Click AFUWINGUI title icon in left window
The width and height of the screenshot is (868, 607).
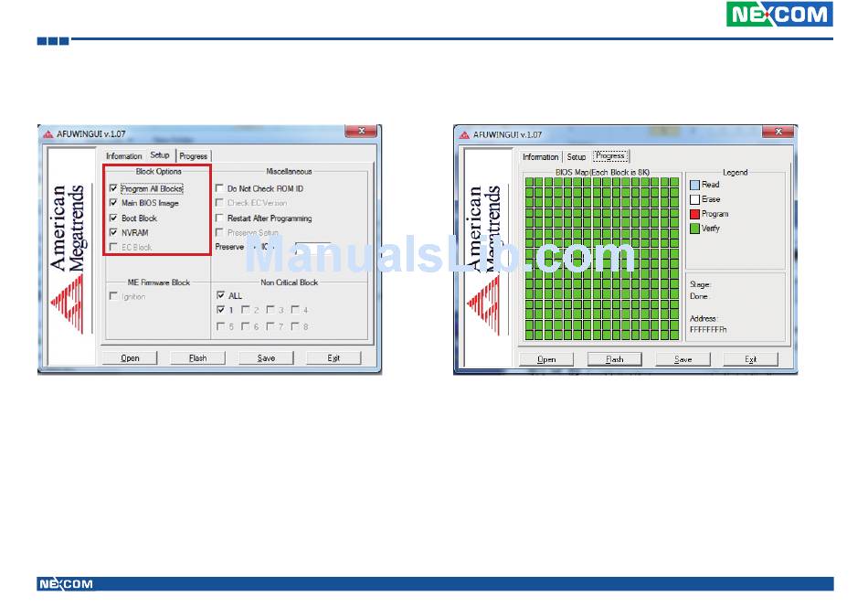(48, 134)
